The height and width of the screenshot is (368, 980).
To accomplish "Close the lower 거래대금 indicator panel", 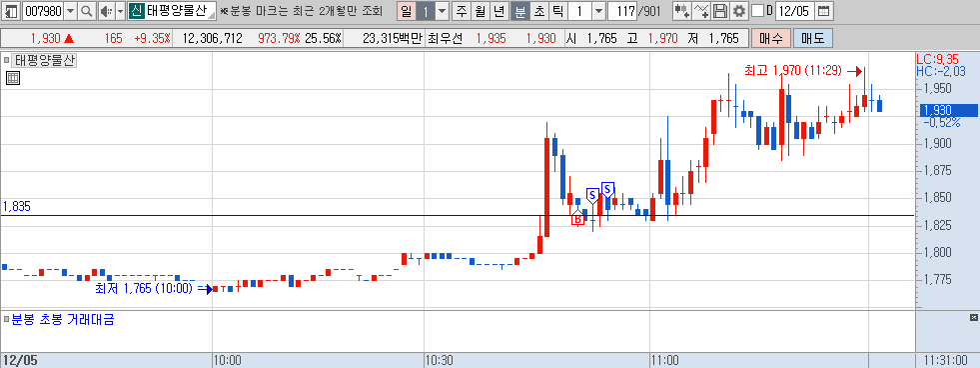I will 974,319.
